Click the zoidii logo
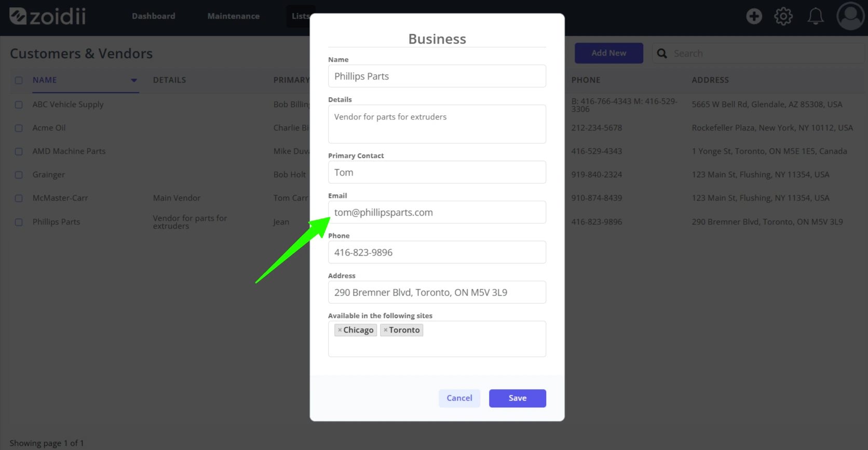 coord(48,16)
